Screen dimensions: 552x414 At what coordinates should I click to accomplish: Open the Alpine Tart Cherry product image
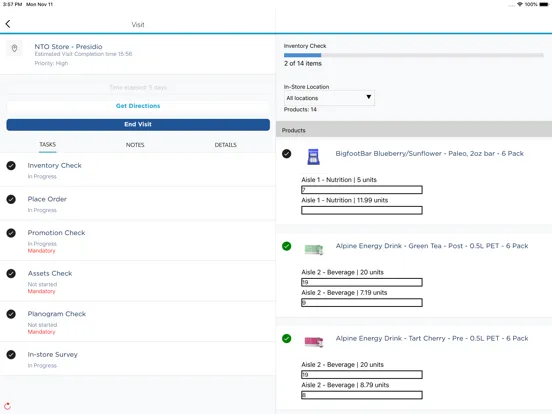pyautogui.click(x=314, y=341)
